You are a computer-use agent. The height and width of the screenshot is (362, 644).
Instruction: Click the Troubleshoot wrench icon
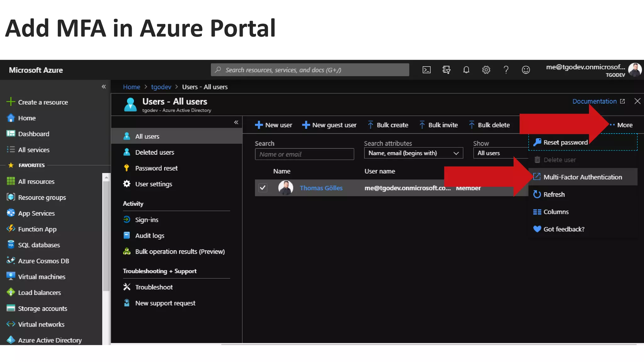click(x=127, y=287)
